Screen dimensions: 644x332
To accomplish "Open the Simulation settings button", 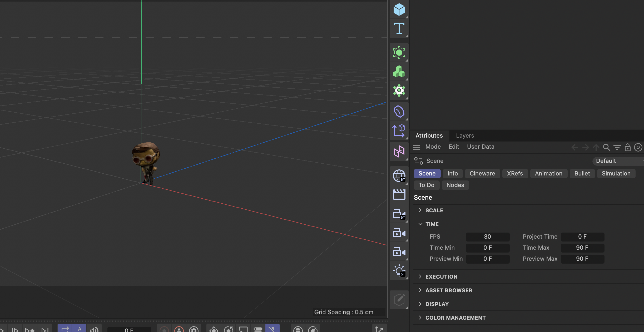I will click(616, 173).
